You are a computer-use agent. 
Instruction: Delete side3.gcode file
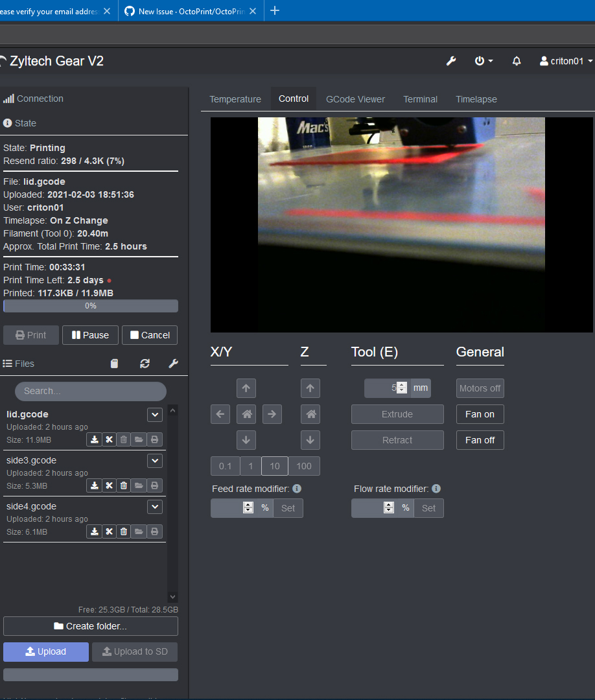pyautogui.click(x=124, y=485)
